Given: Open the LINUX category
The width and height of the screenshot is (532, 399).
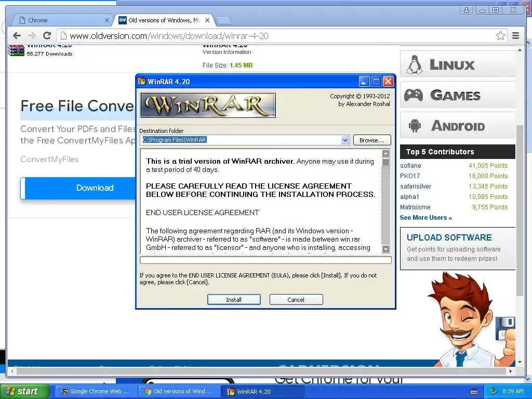Looking at the screenshot, I should [x=458, y=64].
